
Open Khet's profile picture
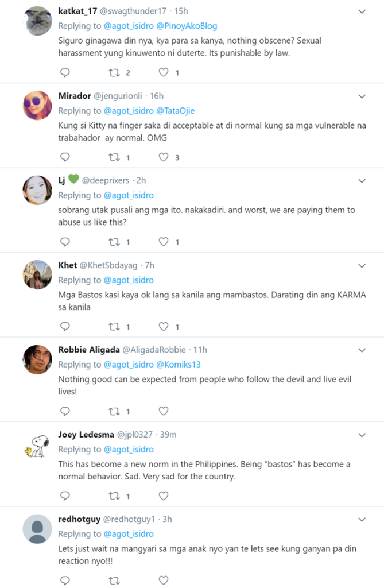tap(37, 274)
